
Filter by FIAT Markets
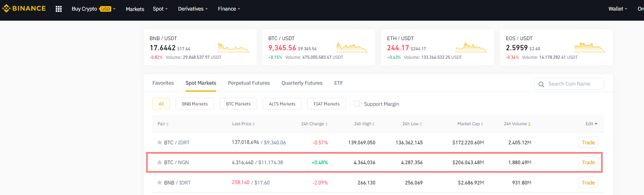point(327,104)
